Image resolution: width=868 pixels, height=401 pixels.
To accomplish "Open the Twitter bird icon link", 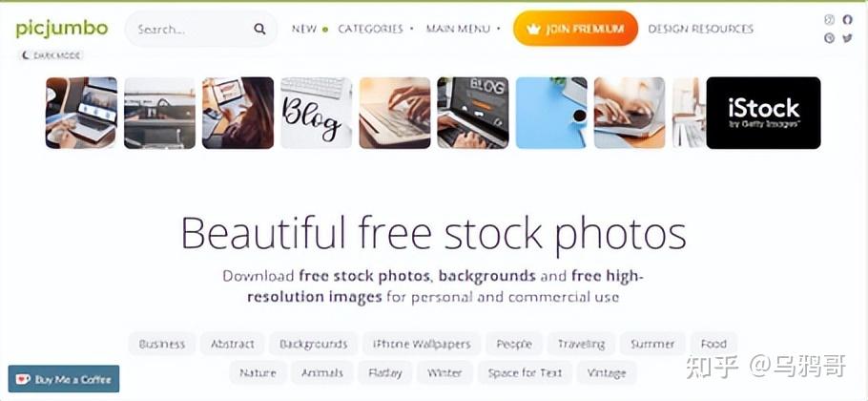I will click(x=847, y=37).
